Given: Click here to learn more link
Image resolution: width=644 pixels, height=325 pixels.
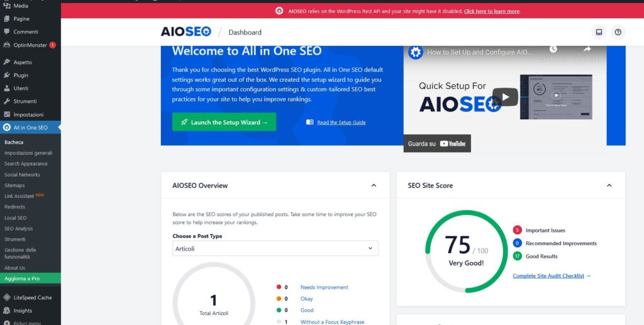Looking at the screenshot, I should (492, 11).
